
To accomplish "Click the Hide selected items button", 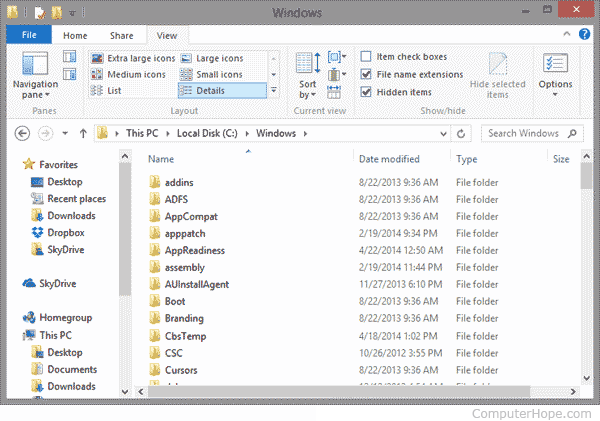I will 497,76.
